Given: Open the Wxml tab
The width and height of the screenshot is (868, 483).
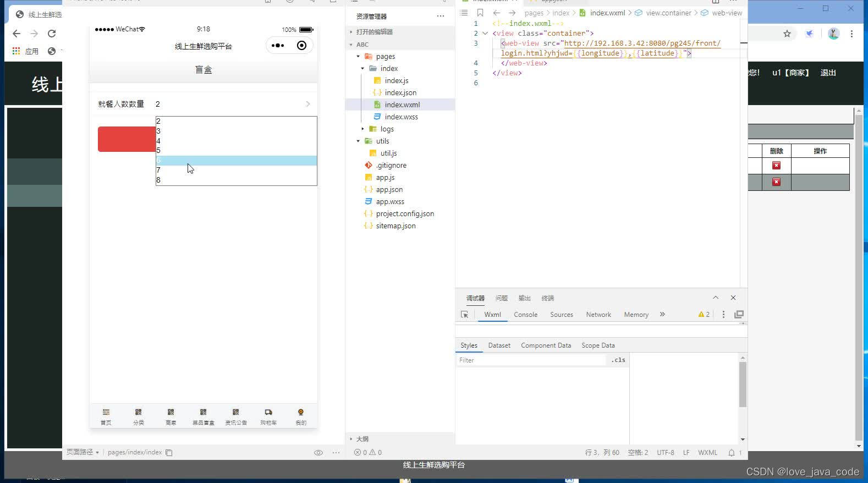Looking at the screenshot, I should (x=492, y=315).
